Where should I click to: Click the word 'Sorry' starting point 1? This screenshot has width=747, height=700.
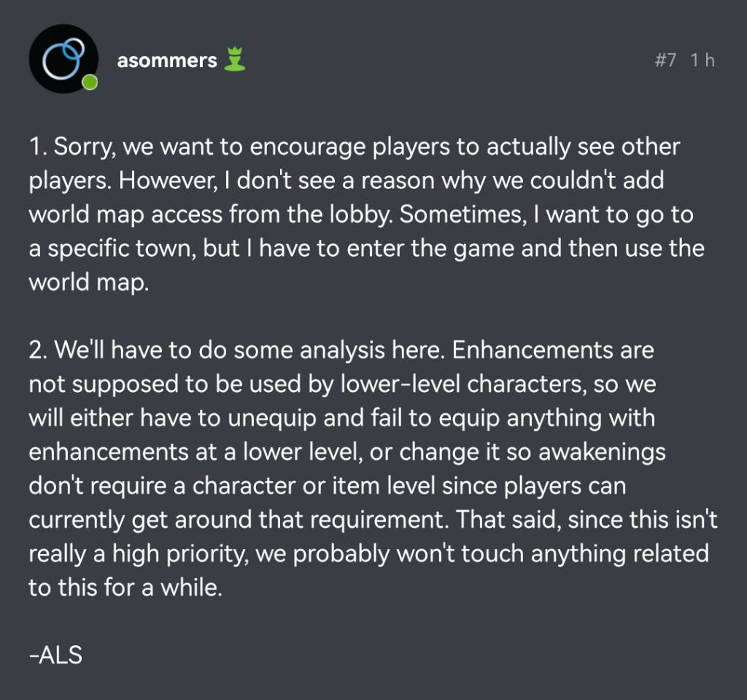tap(83, 147)
